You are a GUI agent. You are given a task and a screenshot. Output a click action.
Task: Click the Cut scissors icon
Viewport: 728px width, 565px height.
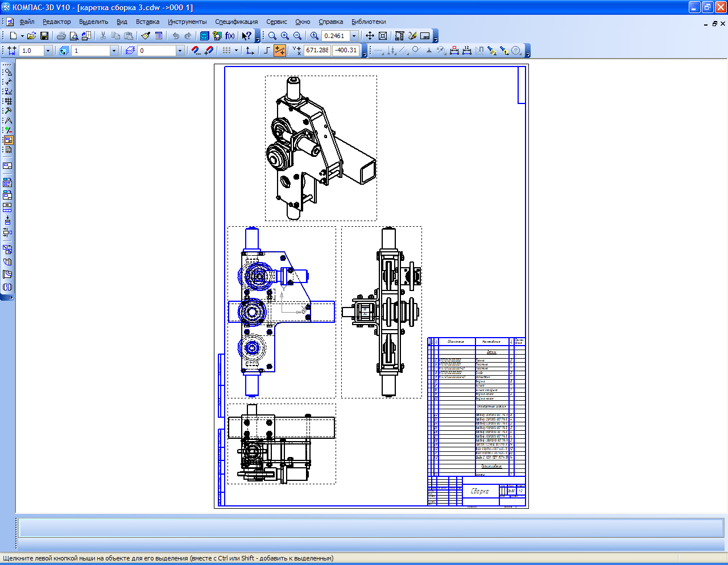click(x=103, y=36)
